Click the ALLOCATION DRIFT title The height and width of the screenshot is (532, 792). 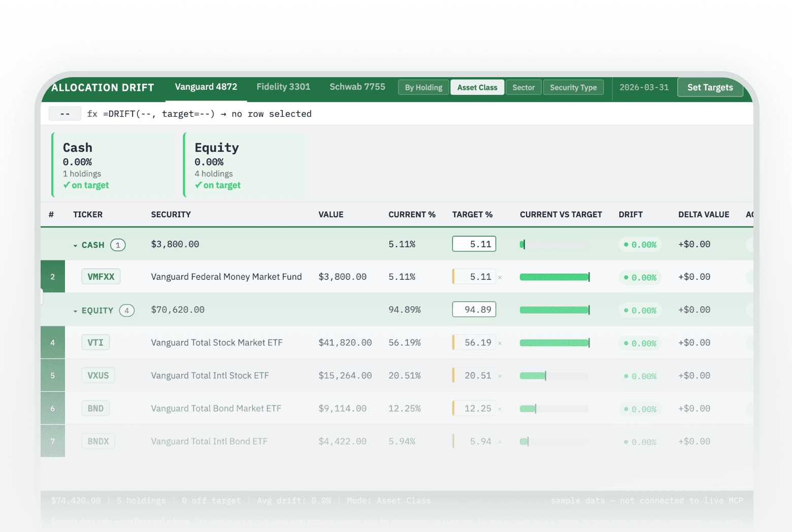point(103,87)
